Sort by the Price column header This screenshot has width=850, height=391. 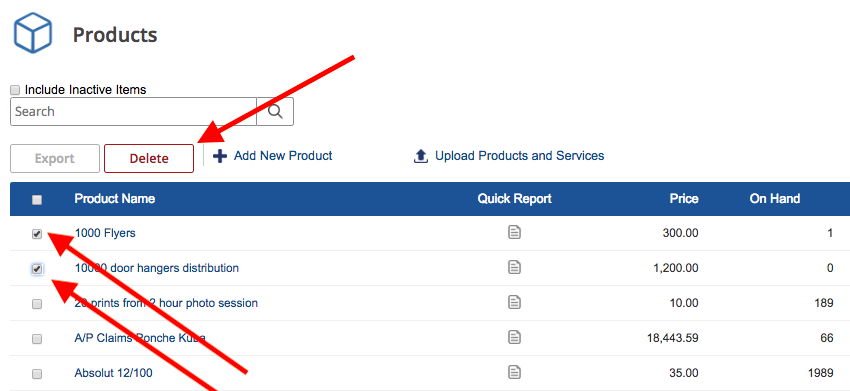point(684,198)
